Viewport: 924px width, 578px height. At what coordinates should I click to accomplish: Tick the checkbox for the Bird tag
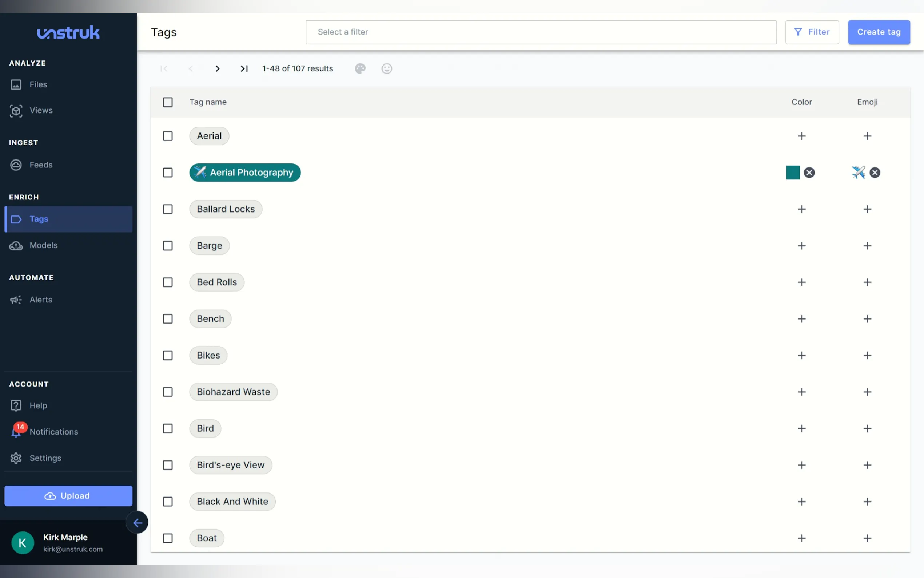(x=168, y=428)
